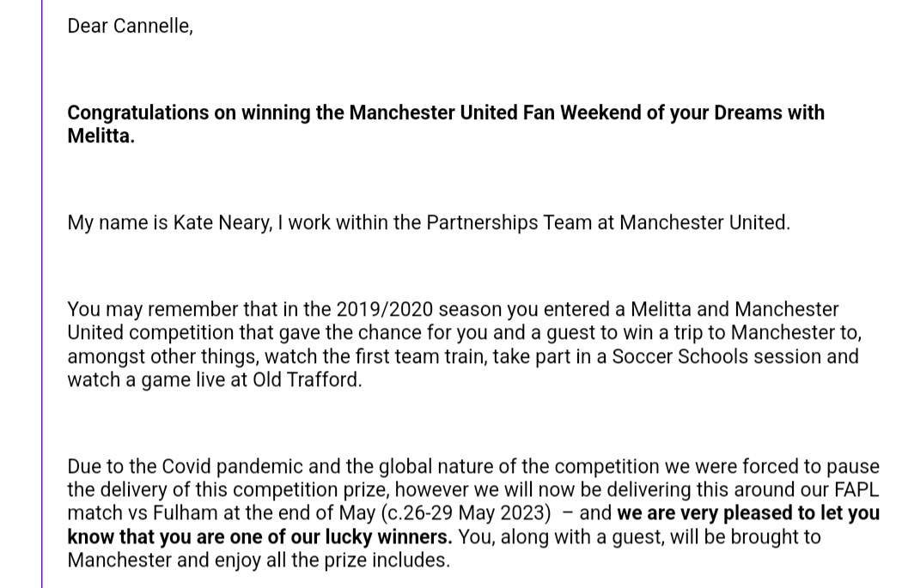908x588 pixels.
Task: Select the bold word "Melitta." under the heading
Action: point(101,136)
